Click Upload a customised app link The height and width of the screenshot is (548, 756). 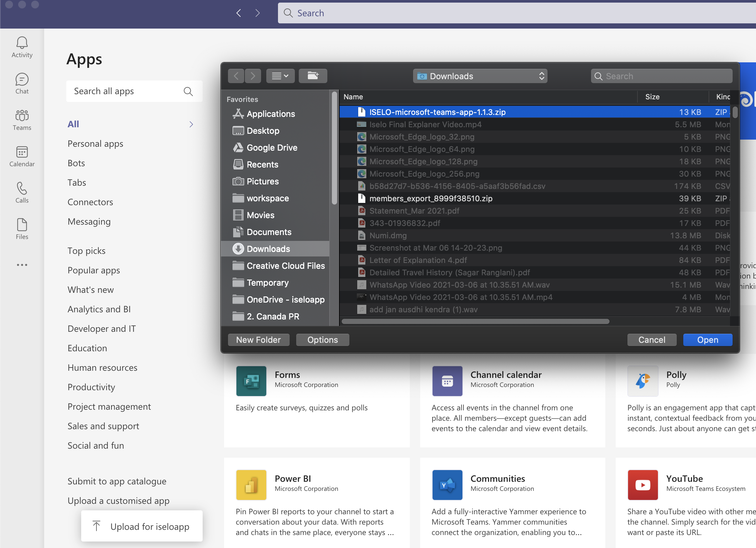click(119, 501)
